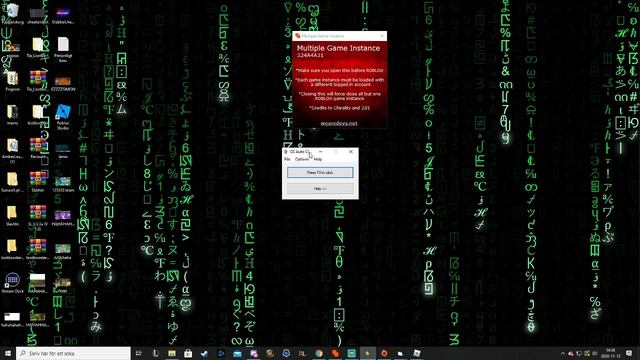Open the Windows Start menu
640x360 pixels.
(8, 353)
